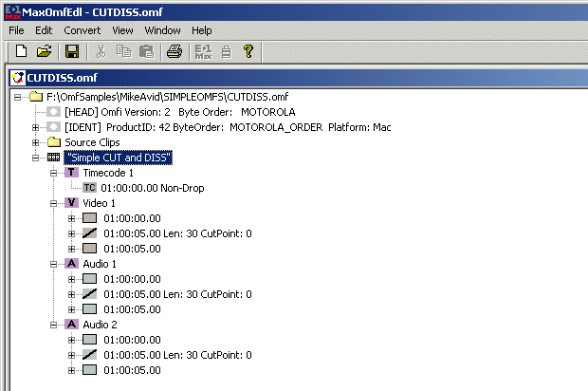This screenshot has height=391, width=588.
Task: Click the first clip icon under Audio 1
Action: pyautogui.click(x=90, y=279)
